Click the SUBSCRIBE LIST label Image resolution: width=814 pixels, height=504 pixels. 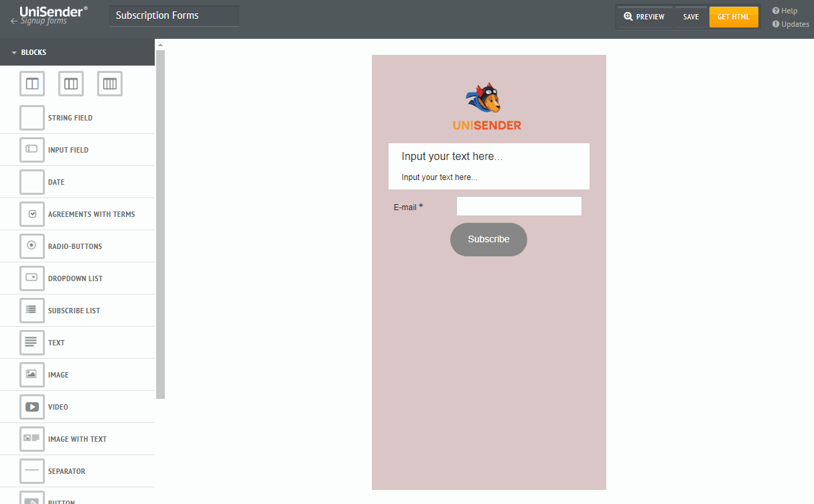click(74, 311)
